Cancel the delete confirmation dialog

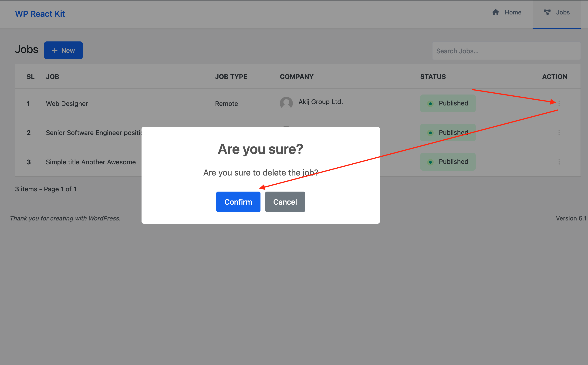[285, 202]
